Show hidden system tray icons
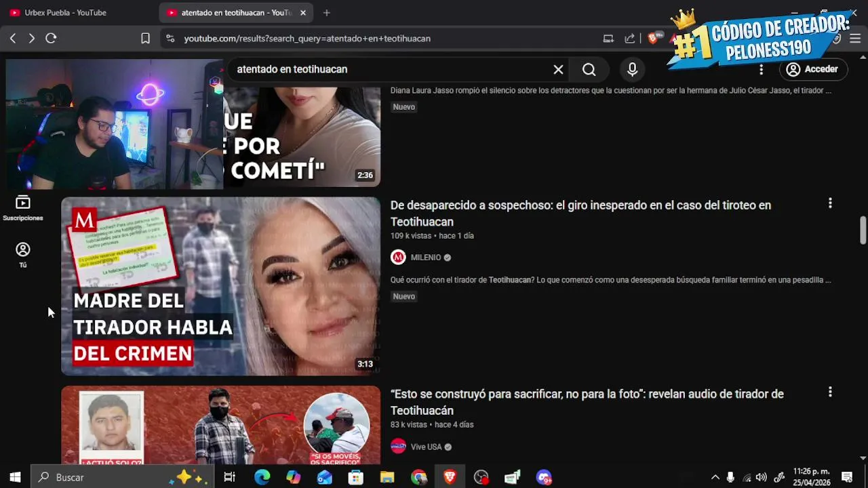Viewport: 868px width, 488px height. coord(715,477)
